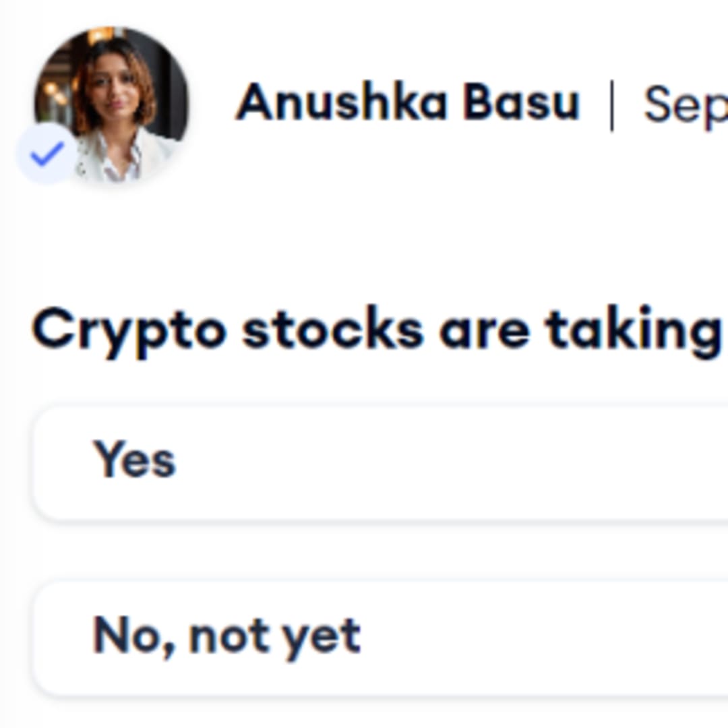Click the No, not yet text label
This screenshot has height=728, width=728.
click(x=226, y=636)
